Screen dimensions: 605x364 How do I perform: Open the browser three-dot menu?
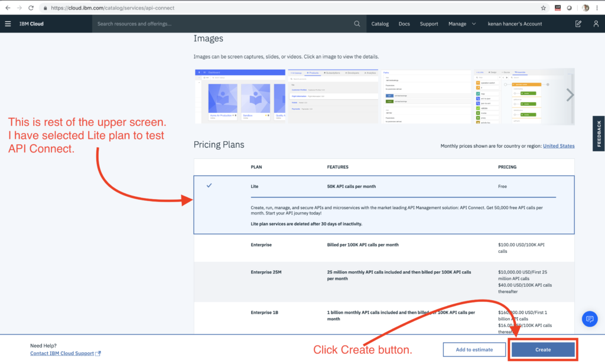coord(597,8)
